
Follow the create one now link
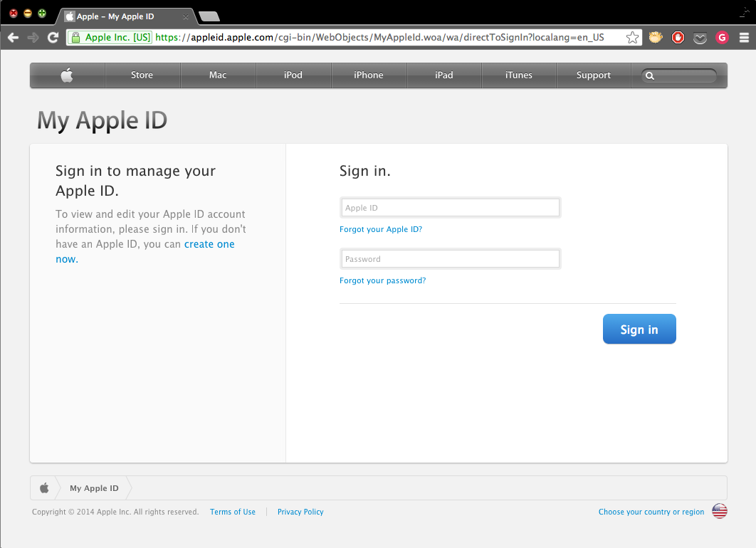point(209,244)
